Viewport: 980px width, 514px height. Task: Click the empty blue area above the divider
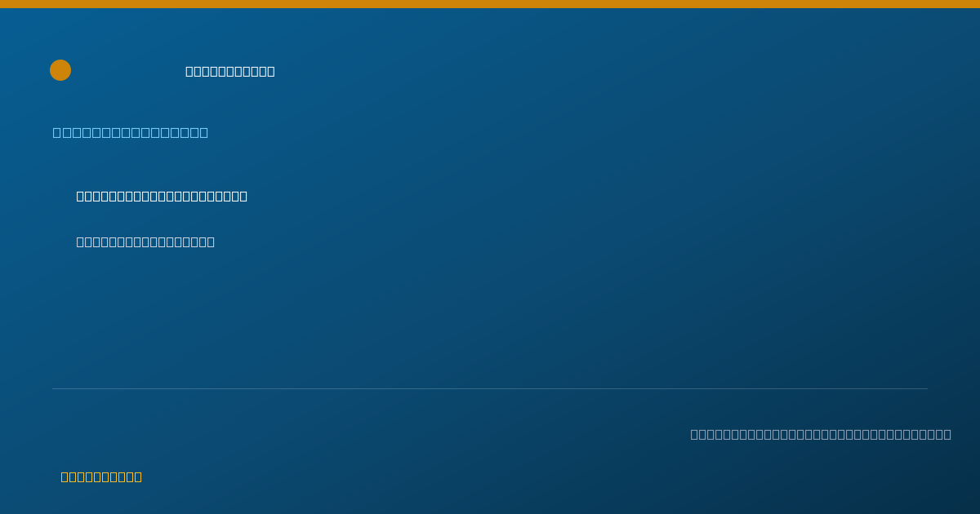coord(490,318)
